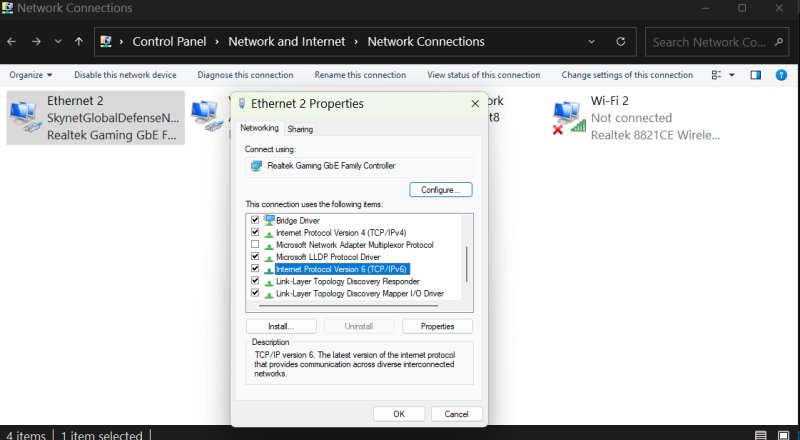Click Disable this network device
Viewport: 800px width, 440px height.
point(125,75)
